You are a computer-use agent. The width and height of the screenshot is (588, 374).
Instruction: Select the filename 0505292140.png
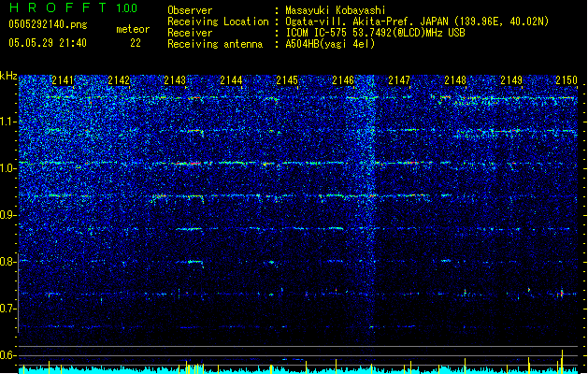point(48,25)
